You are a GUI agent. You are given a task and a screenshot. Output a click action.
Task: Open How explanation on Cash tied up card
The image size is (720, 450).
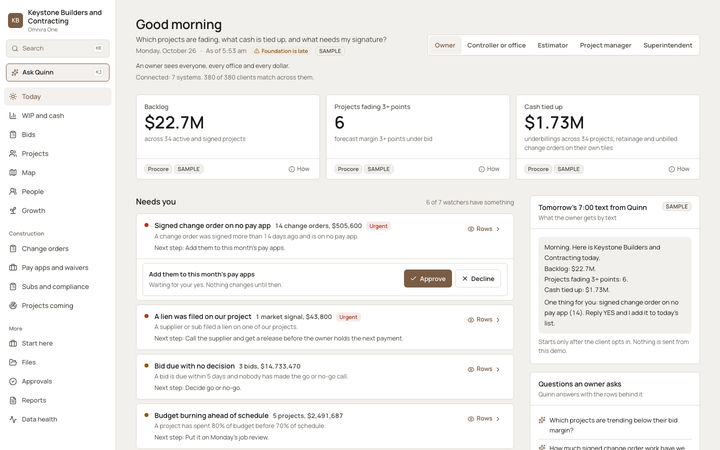pos(679,169)
